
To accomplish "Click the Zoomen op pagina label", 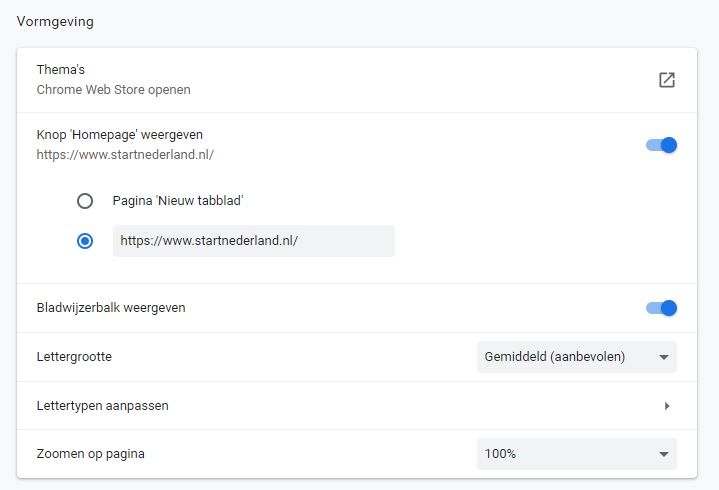I will (91, 454).
